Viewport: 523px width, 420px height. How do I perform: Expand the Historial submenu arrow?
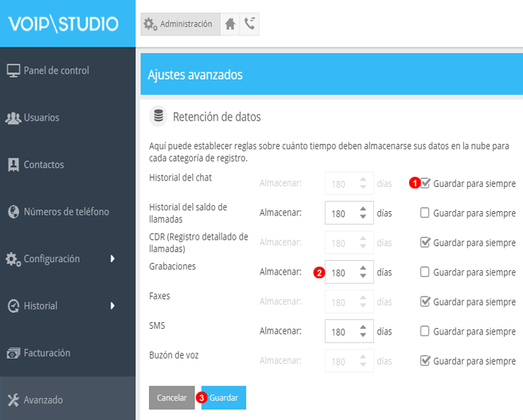112,305
